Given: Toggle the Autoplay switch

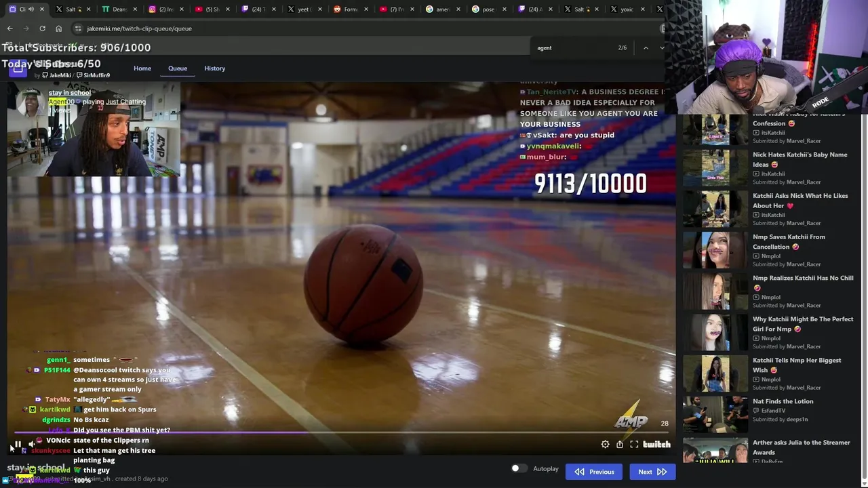Looking at the screenshot, I should tap(519, 468).
